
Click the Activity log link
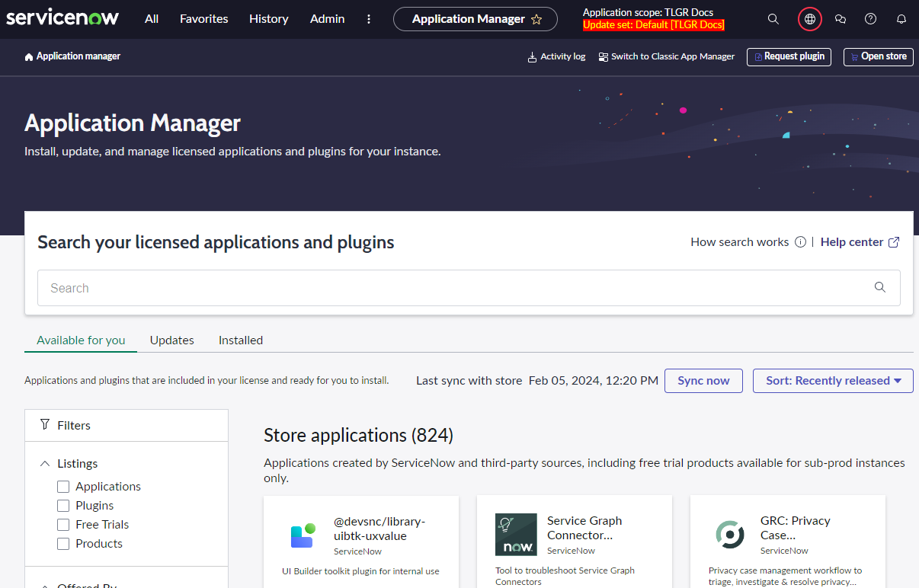click(563, 57)
